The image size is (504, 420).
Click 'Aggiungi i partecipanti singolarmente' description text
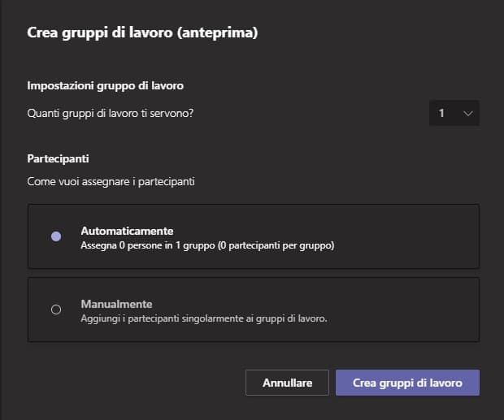163,318
